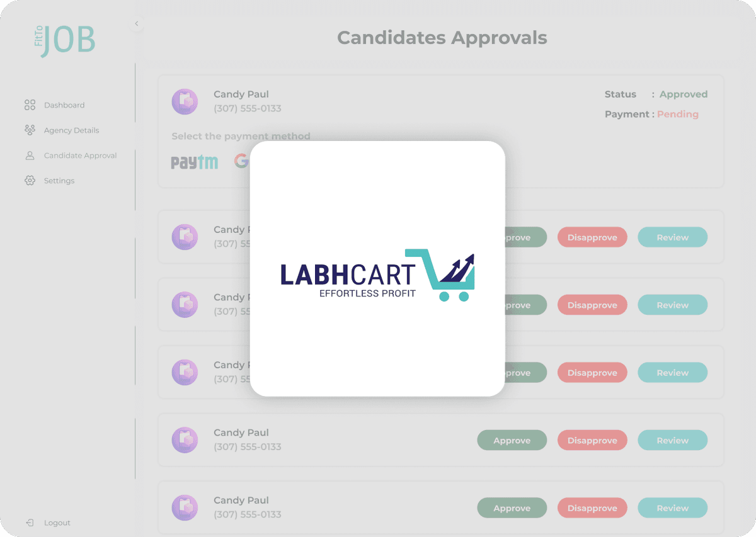Screen dimensions: 756x537
Task: Click the Approved status text
Action: tap(683, 94)
